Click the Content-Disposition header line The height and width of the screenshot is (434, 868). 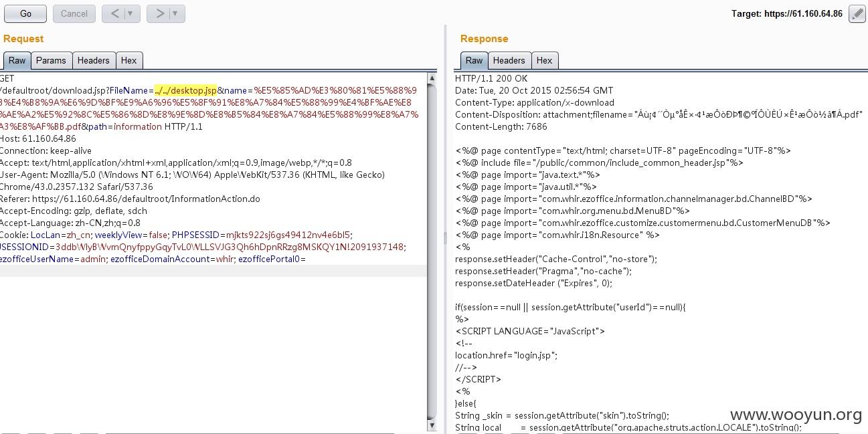tap(659, 114)
